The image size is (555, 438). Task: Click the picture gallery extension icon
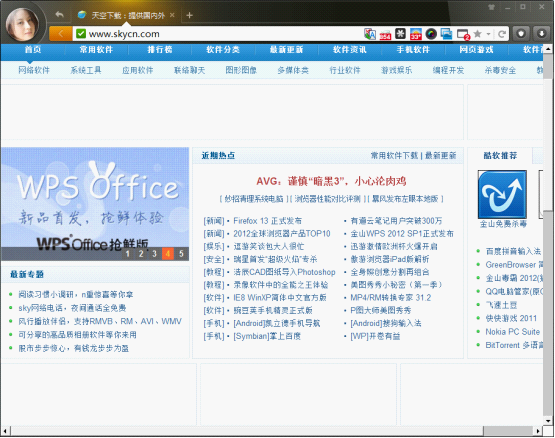(446, 34)
